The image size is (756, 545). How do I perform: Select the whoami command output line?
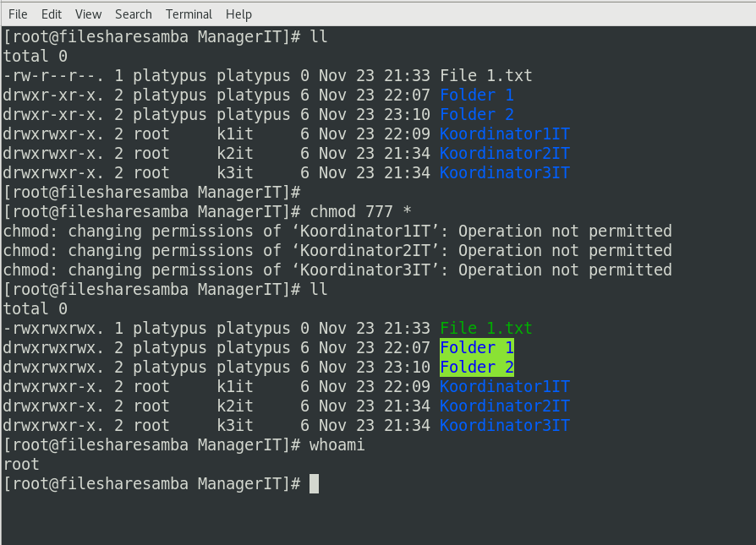pos(21,464)
